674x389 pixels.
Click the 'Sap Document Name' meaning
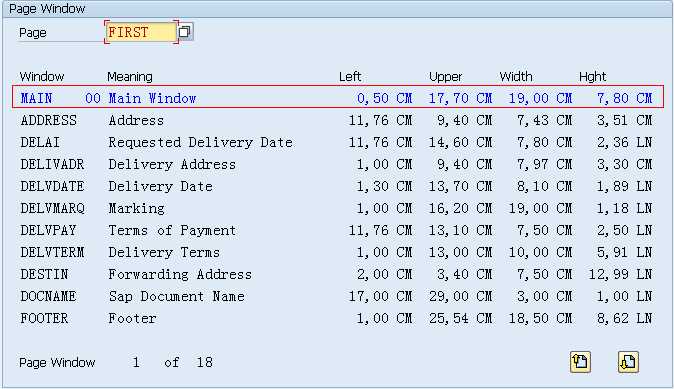click(x=176, y=297)
